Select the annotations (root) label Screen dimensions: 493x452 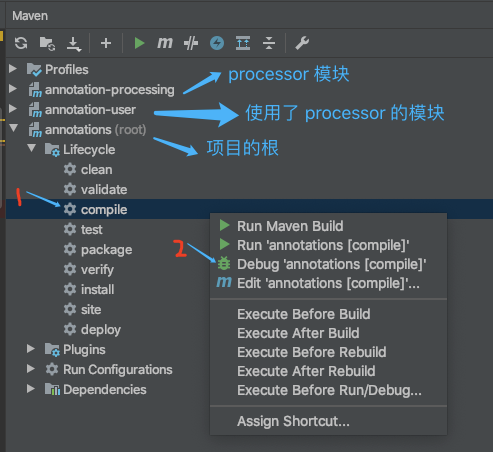[95, 130]
